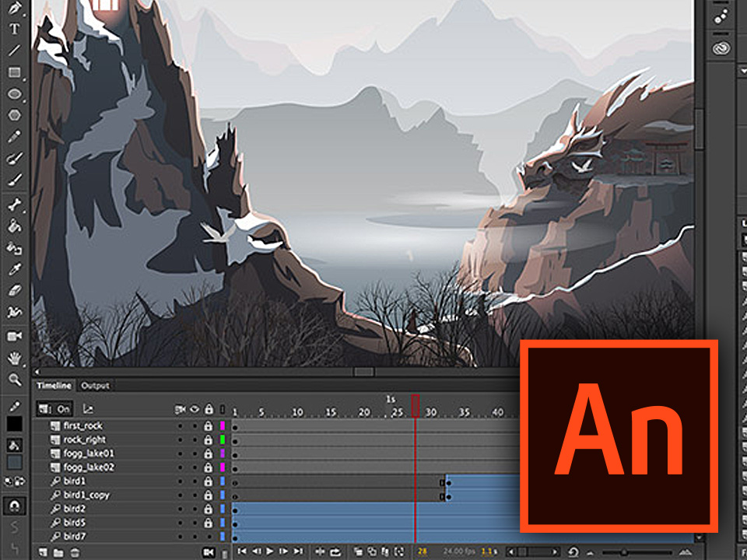Select the Camera tool
This screenshot has height=560, width=747.
[15, 337]
